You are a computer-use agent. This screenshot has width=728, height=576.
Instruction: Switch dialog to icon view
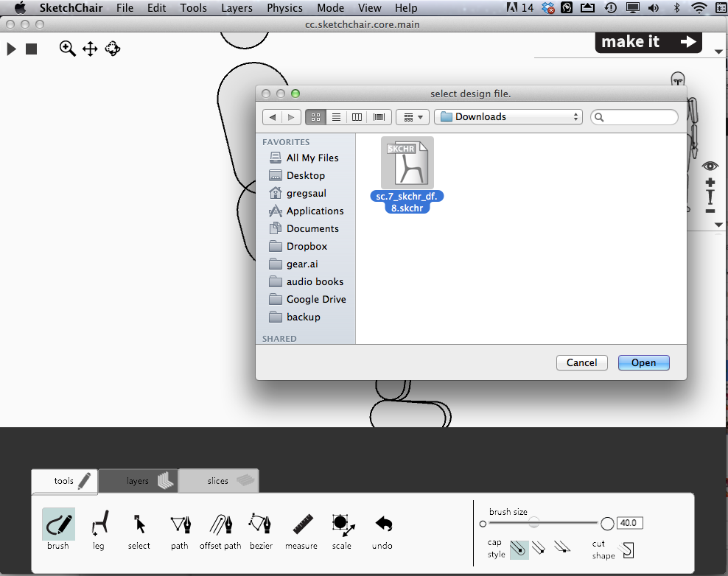[315, 117]
